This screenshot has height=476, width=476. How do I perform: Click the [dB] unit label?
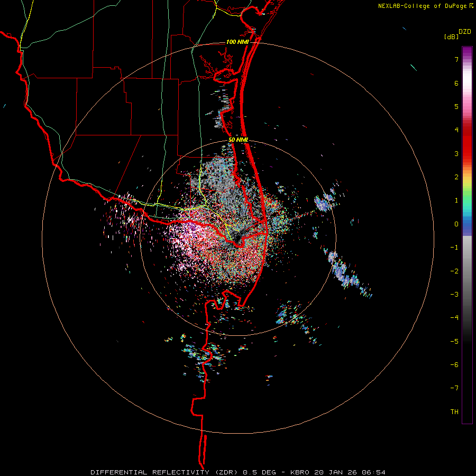click(x=451, y=37)
